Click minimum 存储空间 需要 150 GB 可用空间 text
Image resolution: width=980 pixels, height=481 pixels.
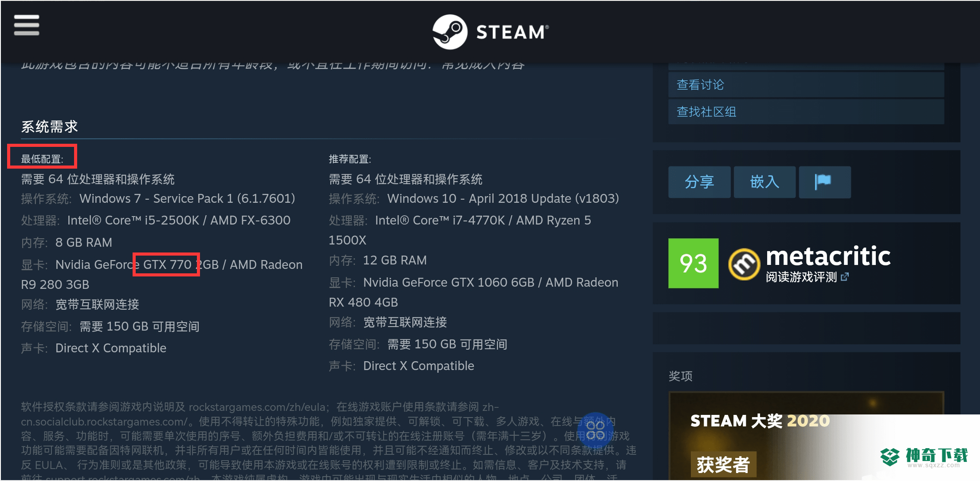point(110,327)
